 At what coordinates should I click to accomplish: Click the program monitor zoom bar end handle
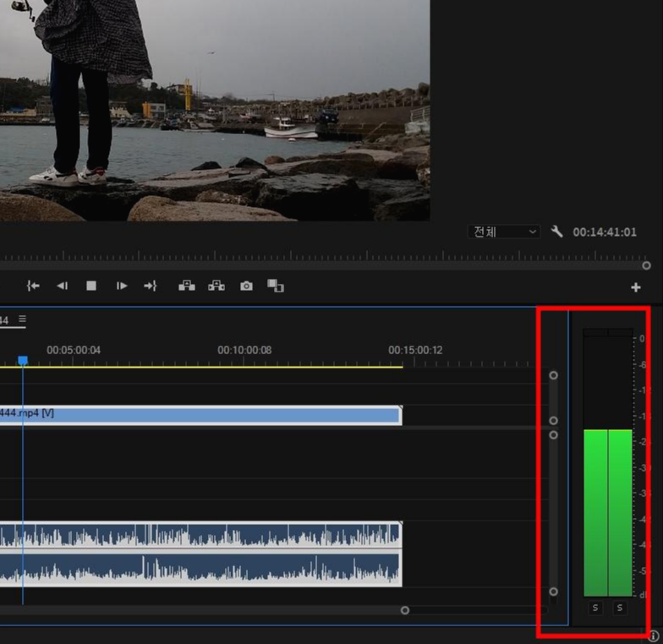click(646, 265)
